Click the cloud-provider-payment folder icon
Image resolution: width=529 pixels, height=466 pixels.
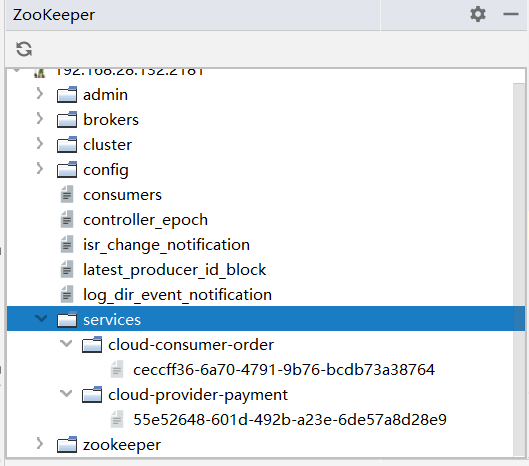point(92,394)
